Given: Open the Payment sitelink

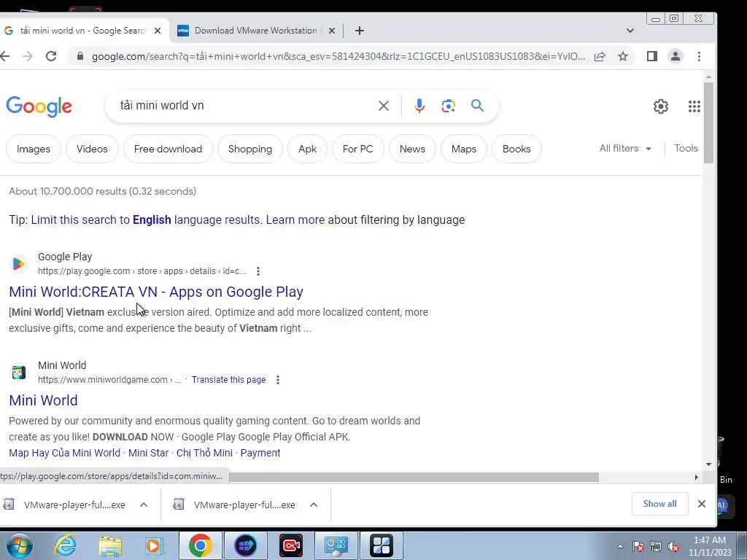Looking at the screenshot, I should [260, 453].
